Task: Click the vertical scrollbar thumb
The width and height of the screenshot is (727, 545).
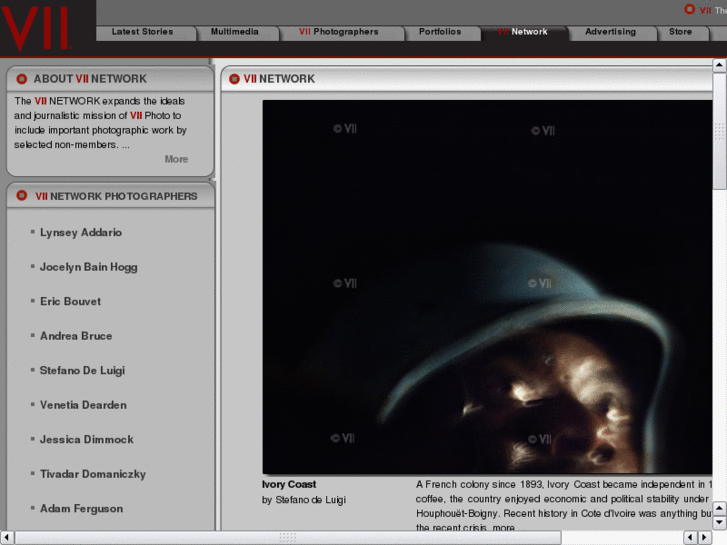Action: pyautogui.click(x=719, y=130)
